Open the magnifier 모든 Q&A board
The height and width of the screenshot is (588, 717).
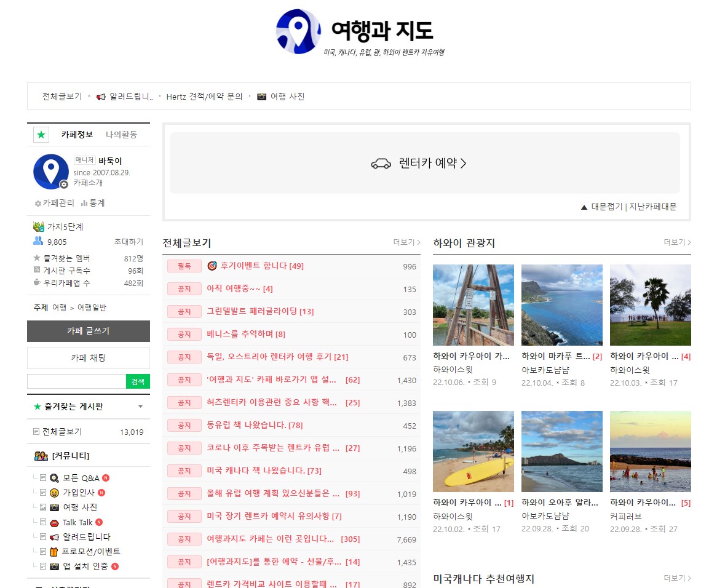click(x=80, y=478)
